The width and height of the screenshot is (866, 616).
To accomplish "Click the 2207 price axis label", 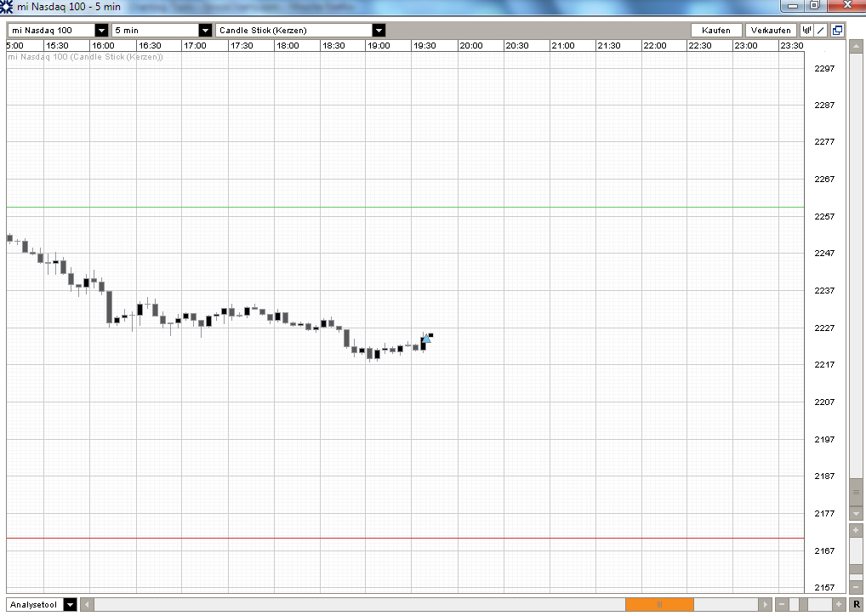I will [824, 402].
